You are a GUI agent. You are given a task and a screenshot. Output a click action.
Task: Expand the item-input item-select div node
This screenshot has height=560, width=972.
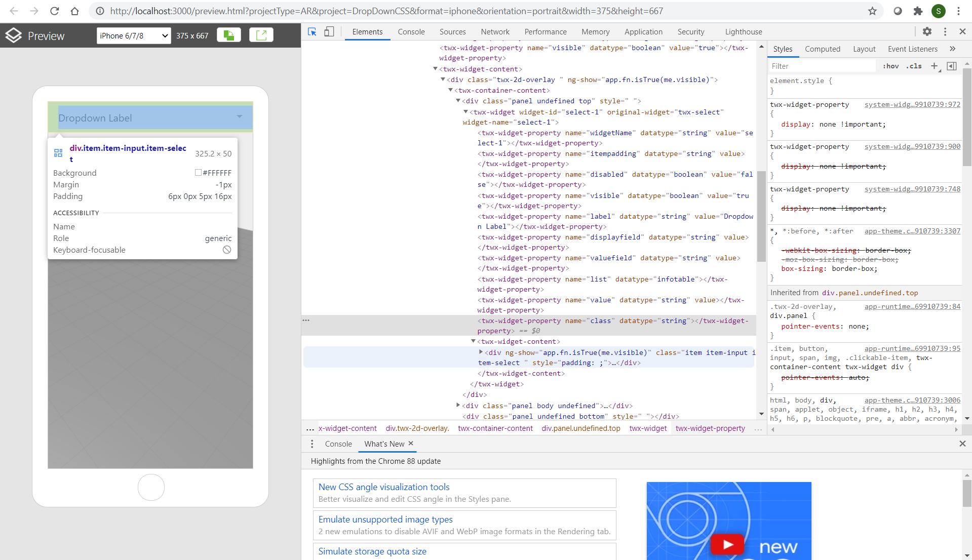(481, 352)
